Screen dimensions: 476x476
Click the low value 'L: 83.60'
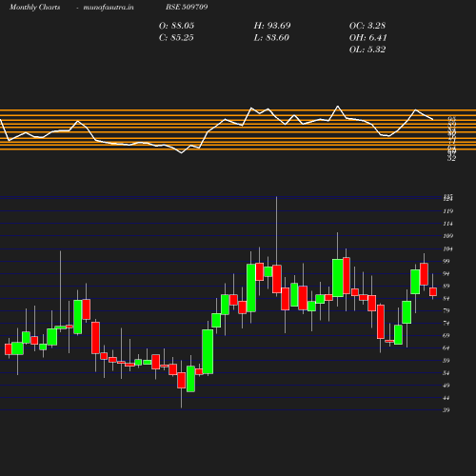(x=271, y=38)
